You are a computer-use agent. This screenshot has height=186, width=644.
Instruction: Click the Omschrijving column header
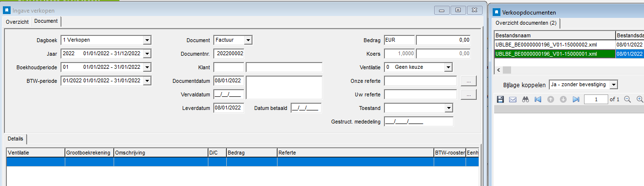click(x=161, y=153)
